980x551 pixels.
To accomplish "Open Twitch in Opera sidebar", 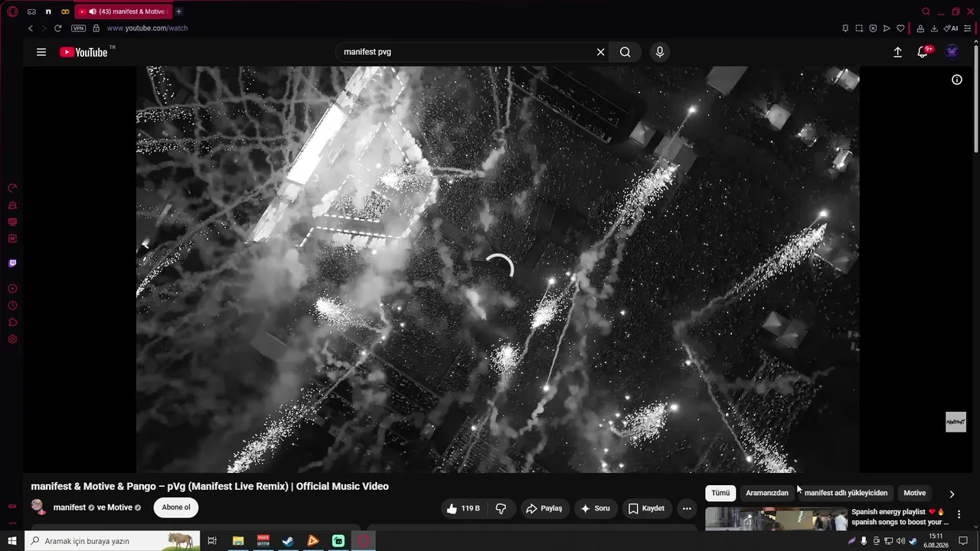I will (12, 263).
